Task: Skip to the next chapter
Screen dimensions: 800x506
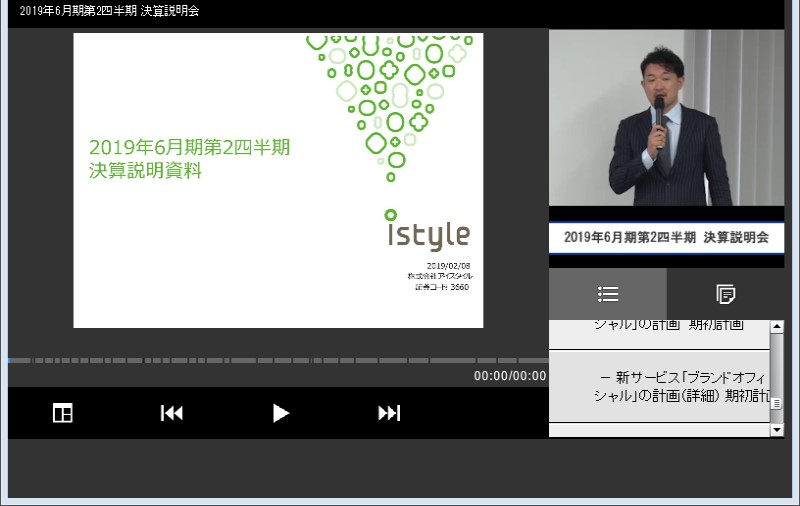Action: [389, 413]
